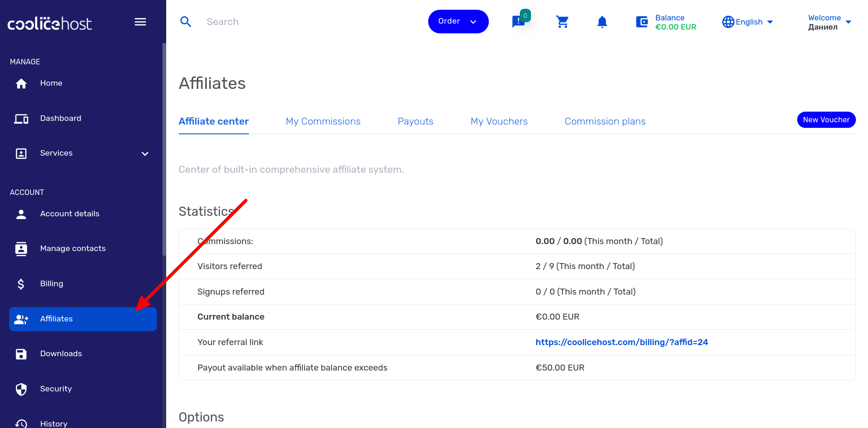
Task: Click the Balance €0.00 EUR text
Action: point(675,22)
